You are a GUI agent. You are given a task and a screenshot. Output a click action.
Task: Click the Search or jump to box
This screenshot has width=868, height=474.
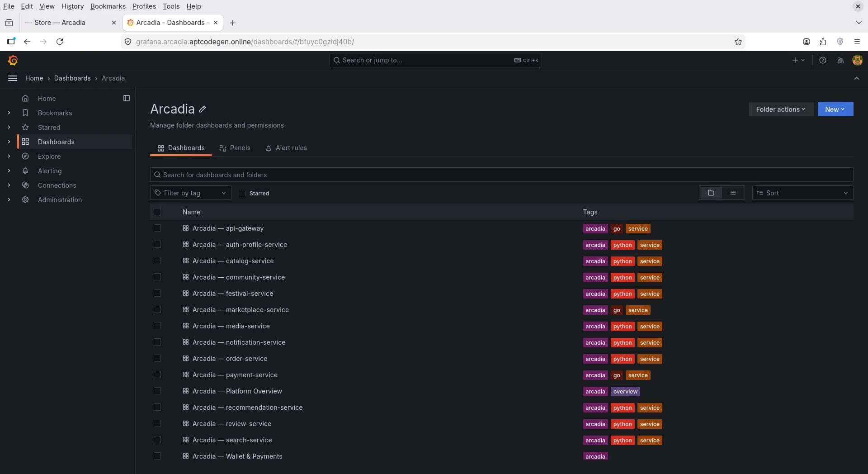[x=435, y=60]
